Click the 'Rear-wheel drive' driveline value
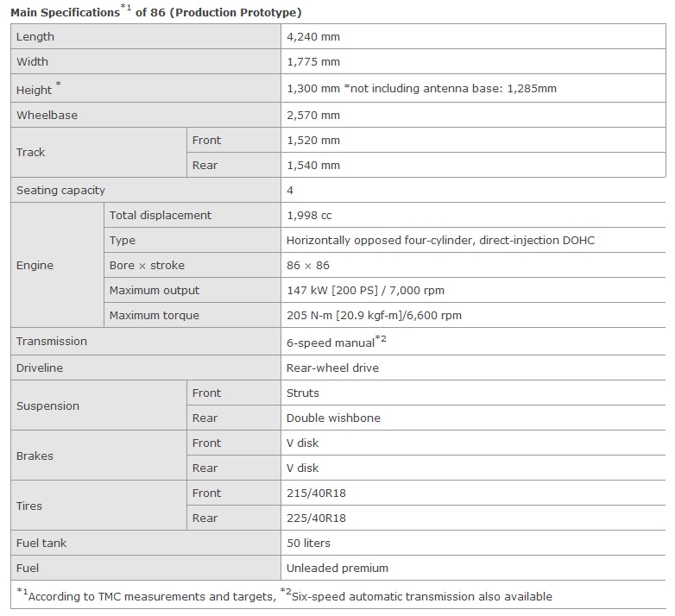Viewport: 675px width, 616px height. [332, 368]
